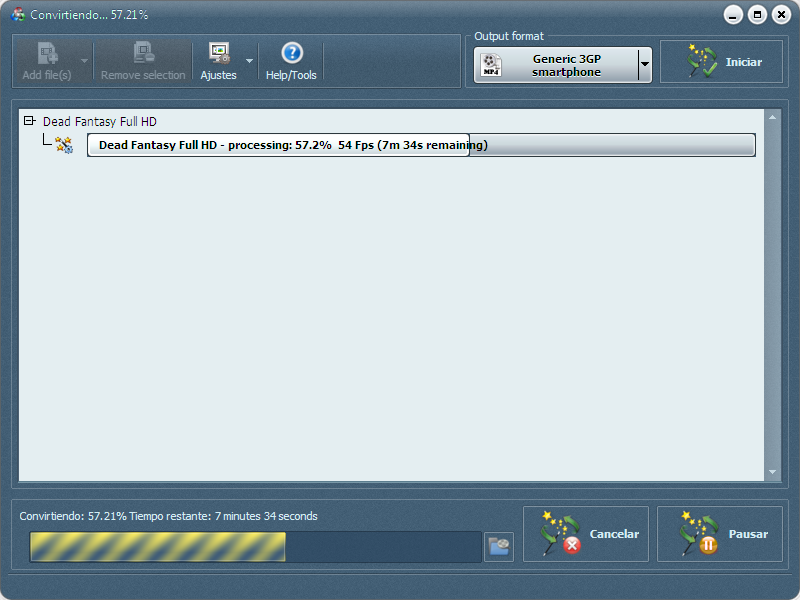The width and height of the screenshot is (800, 600).
Task: Pause the conversion with Pausar
Action: (719, 534)
